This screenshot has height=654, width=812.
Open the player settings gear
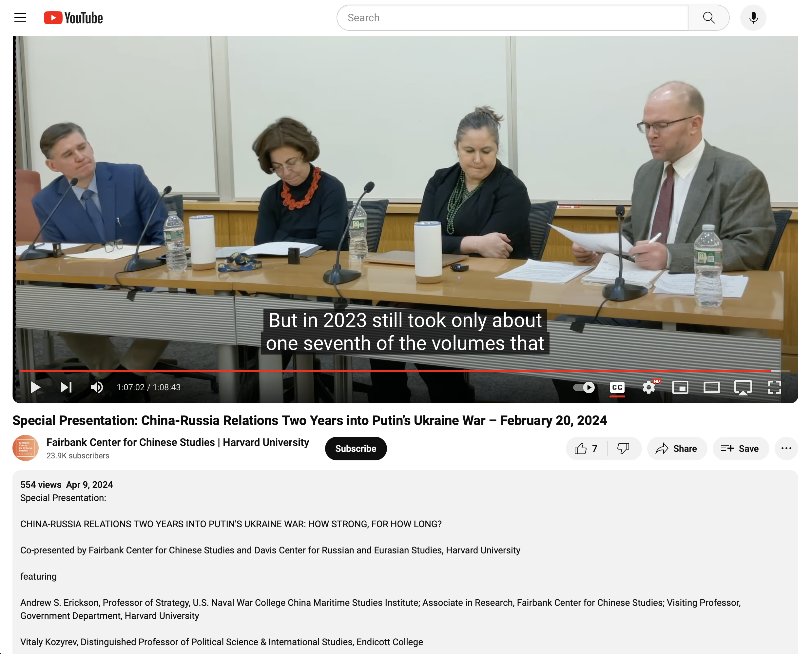click(x=648, y=387)
